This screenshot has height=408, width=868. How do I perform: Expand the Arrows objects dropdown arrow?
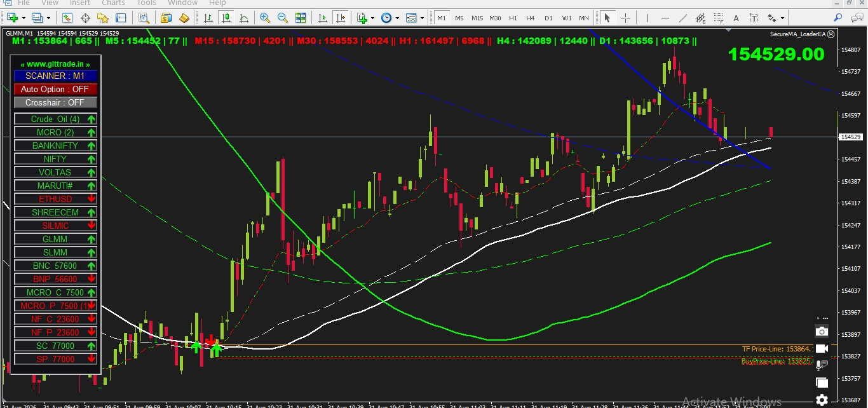tap(783, 18)
